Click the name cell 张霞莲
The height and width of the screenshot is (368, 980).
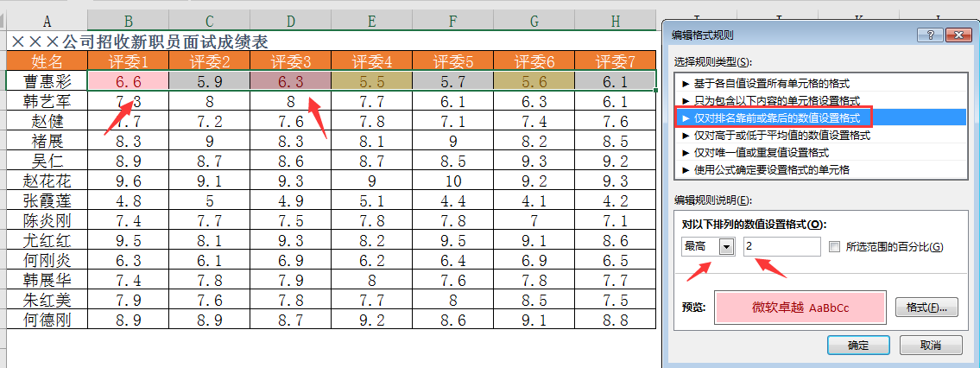point(47,200)
